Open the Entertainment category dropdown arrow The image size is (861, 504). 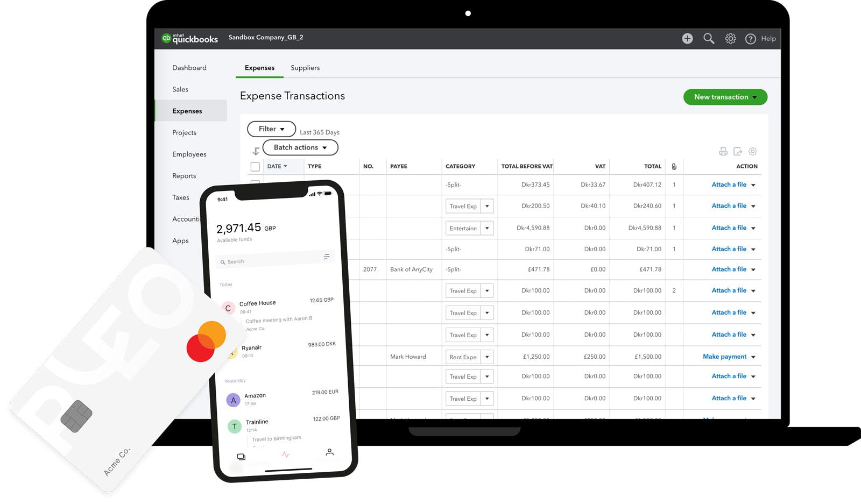(487, 228)
